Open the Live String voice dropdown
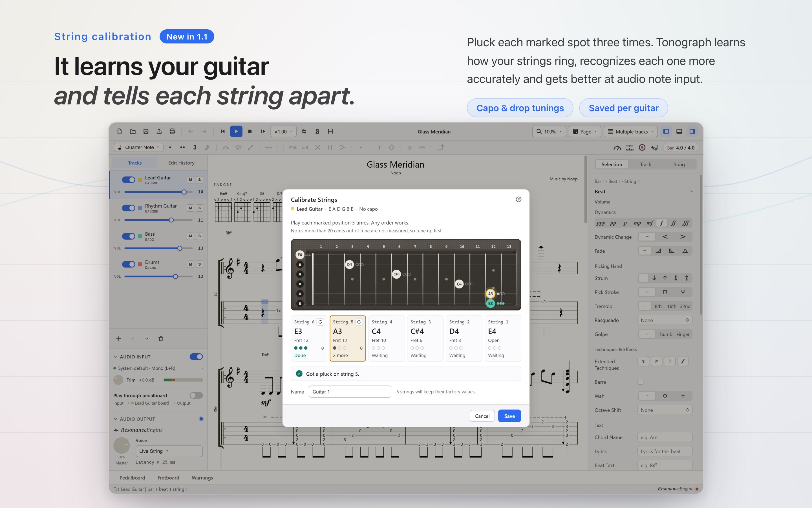 click(169, 451)
